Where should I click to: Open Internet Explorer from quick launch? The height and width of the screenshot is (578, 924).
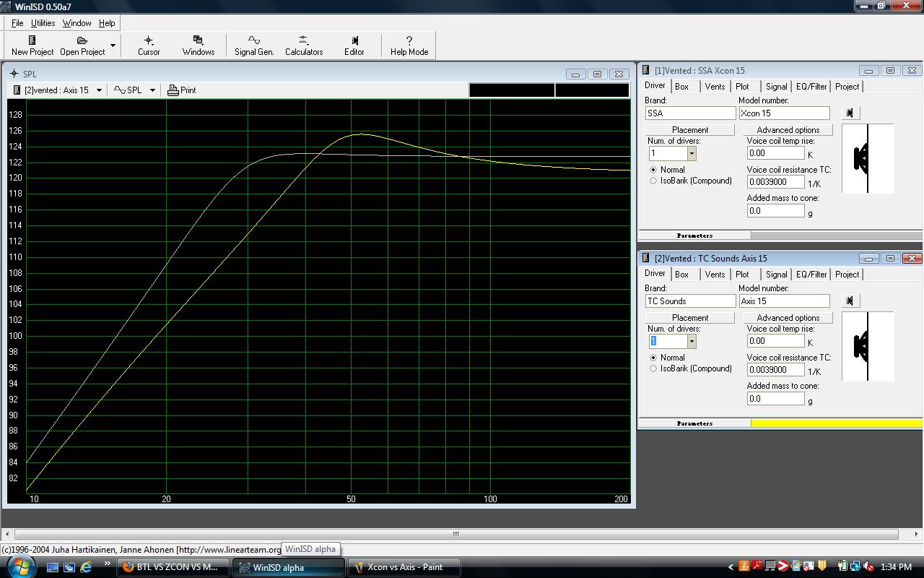tap(86, 567)
